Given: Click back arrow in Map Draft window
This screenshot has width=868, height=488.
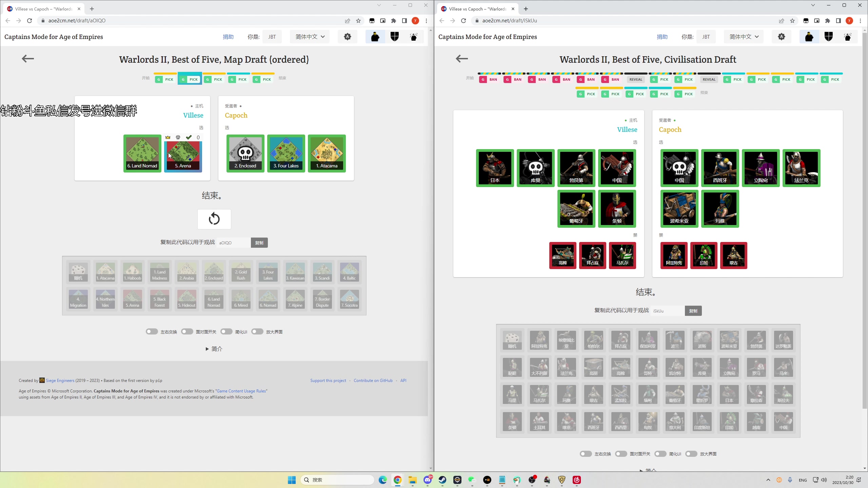Looking at the screenshot, I should point(28,59).
